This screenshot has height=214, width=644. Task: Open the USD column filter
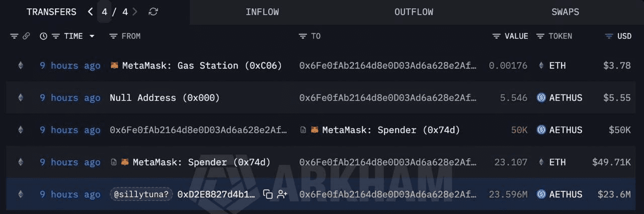click(609, 36)
